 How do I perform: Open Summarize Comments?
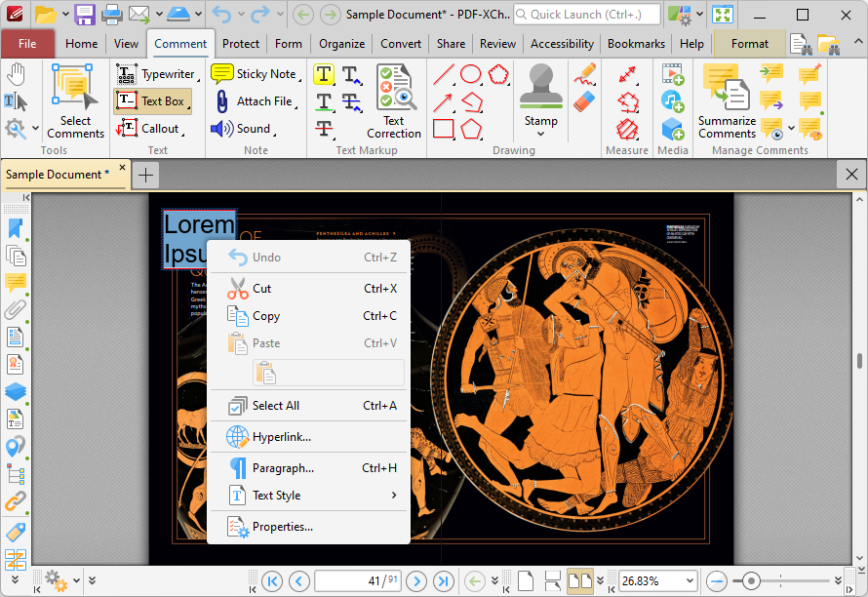point(727,100)
